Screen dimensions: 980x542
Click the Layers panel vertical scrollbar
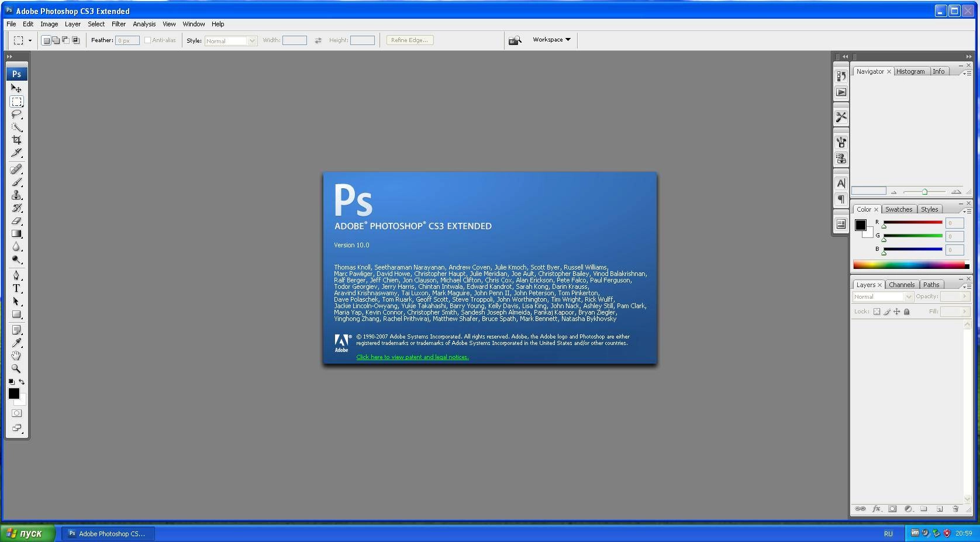click(x=967, y=411)
